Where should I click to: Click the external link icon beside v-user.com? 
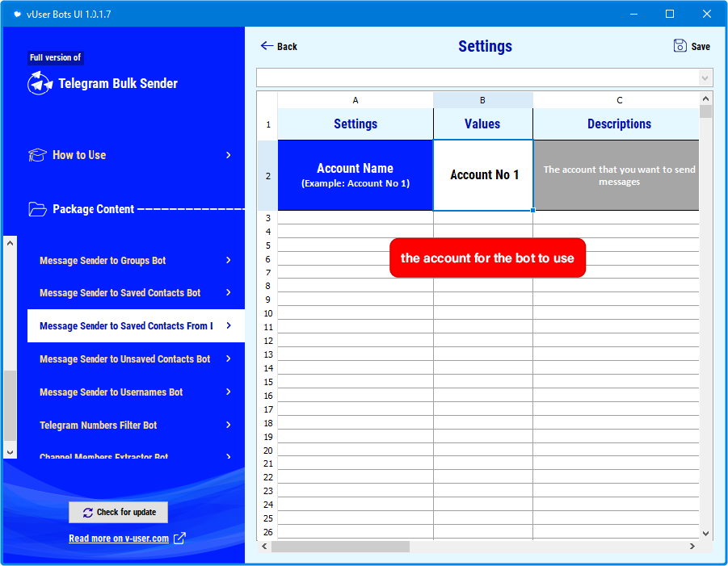point(179,539)
